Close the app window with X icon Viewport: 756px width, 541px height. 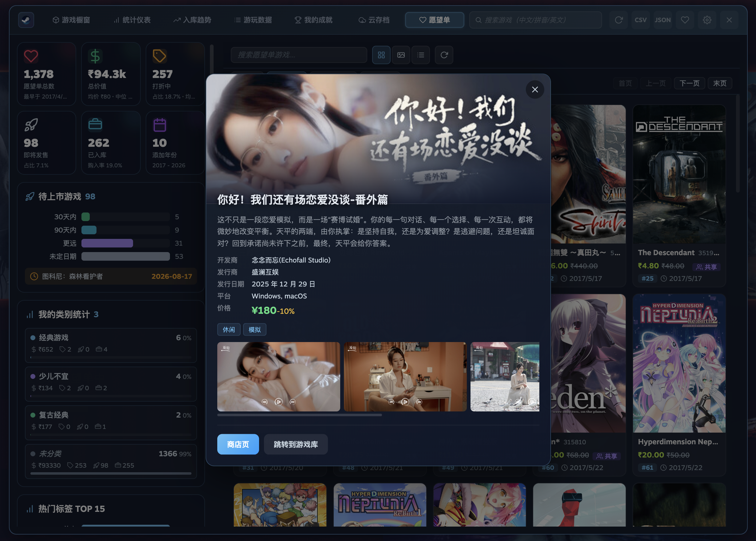[729, 20]
